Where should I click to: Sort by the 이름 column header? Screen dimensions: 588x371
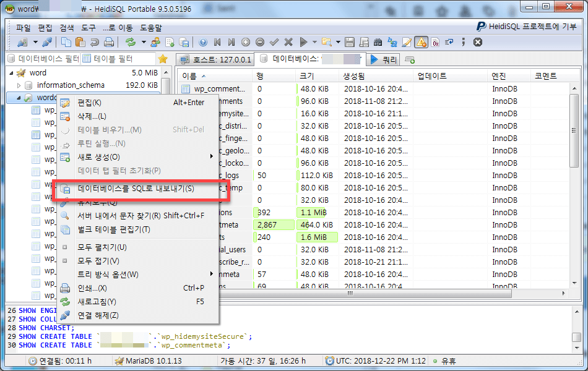click(x=215, y=76)
